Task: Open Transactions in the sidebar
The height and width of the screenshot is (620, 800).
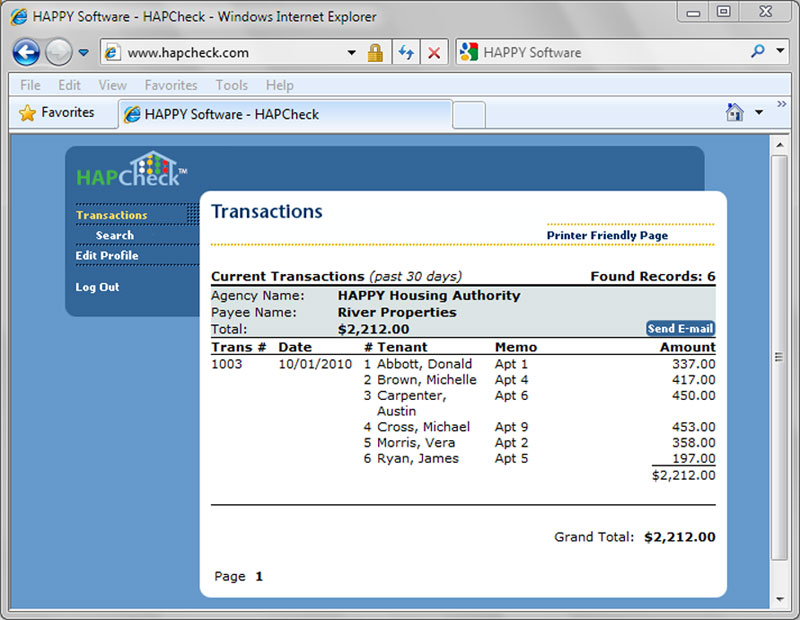Action: pyautogui.click(x=112, y=215)
